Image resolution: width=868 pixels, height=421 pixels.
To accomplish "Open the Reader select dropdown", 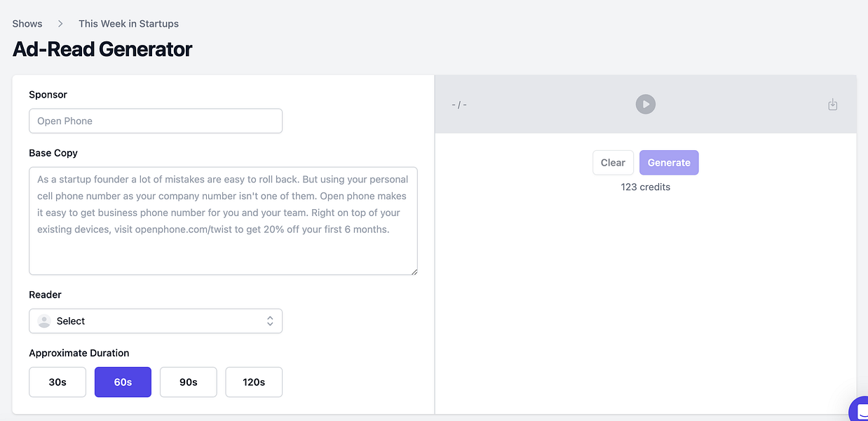I will point(156,321).
